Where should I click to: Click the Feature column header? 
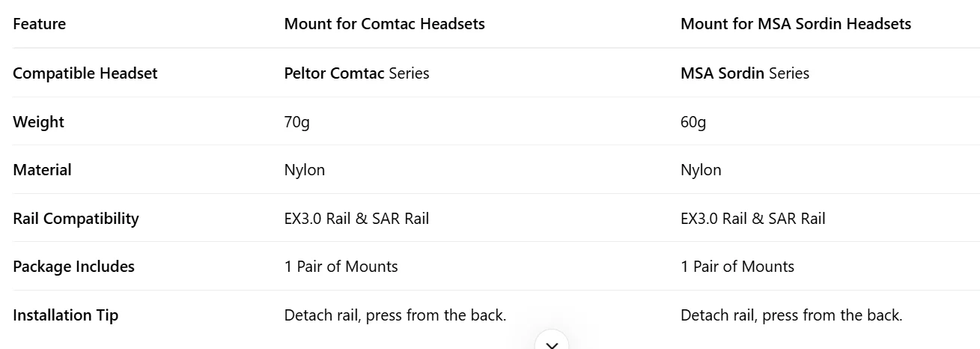(40, 24)
